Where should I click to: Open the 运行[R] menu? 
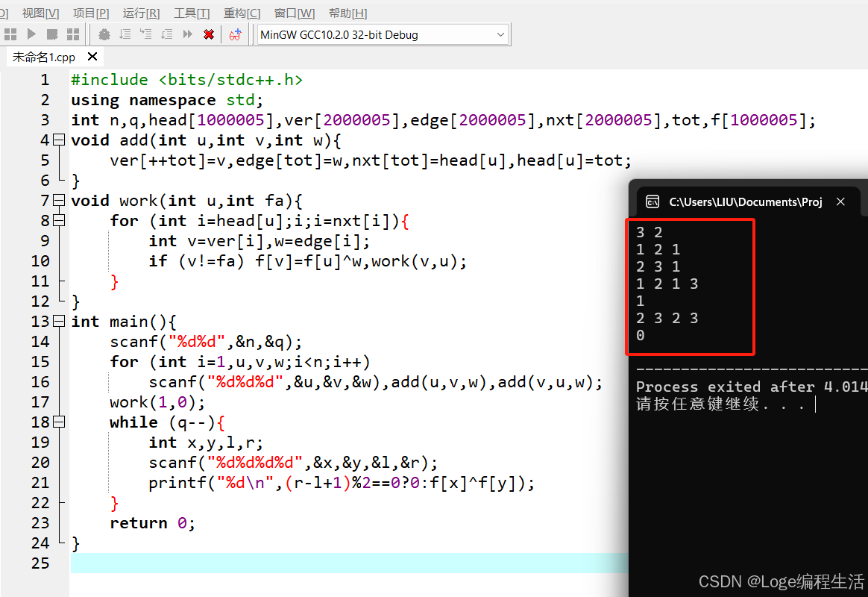(x=141, y=13)
